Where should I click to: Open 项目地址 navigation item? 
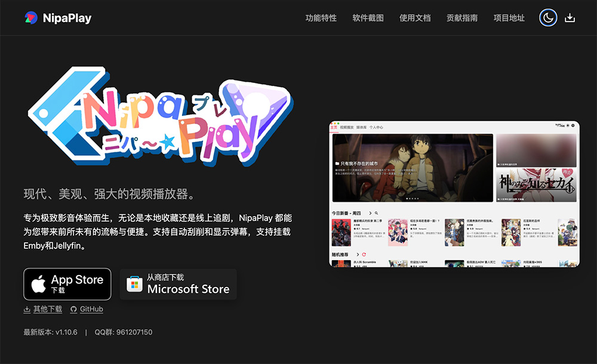[509, 18]
